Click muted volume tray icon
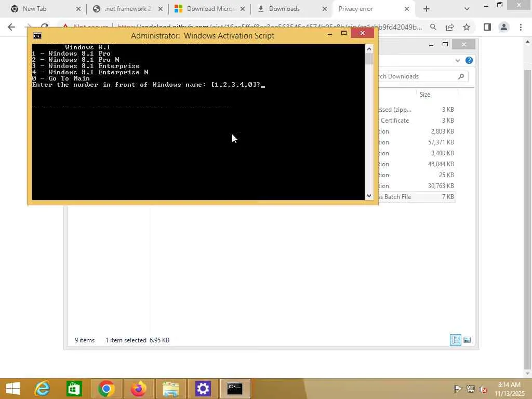The image size is (532, 399). [483, 389]
